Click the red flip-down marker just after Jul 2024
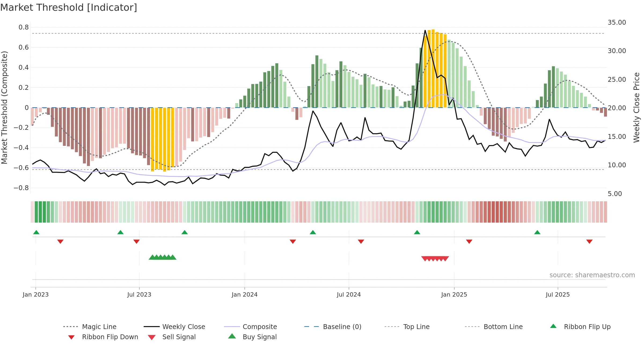Viewport: 644px width, 362px height. [x=361, y=242]
